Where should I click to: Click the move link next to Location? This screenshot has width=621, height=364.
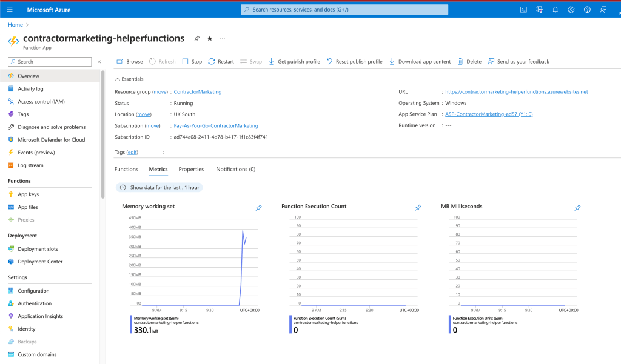[143, 114]
